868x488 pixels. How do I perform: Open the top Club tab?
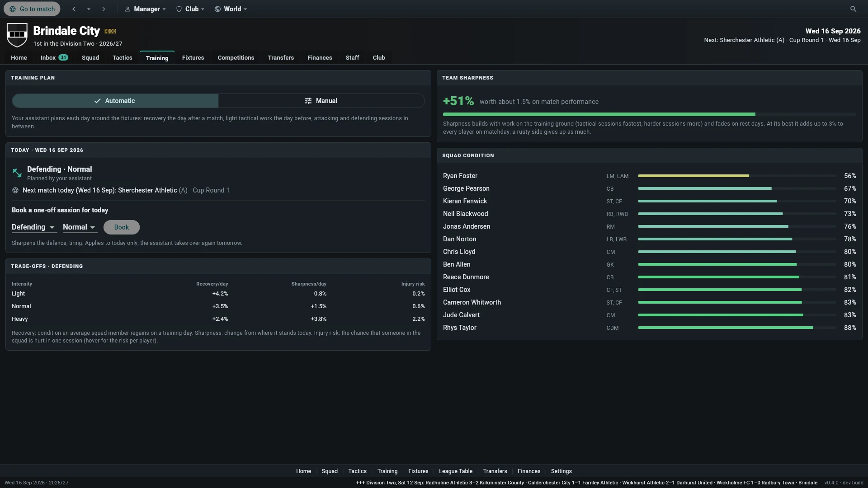(x=379, y=58)
